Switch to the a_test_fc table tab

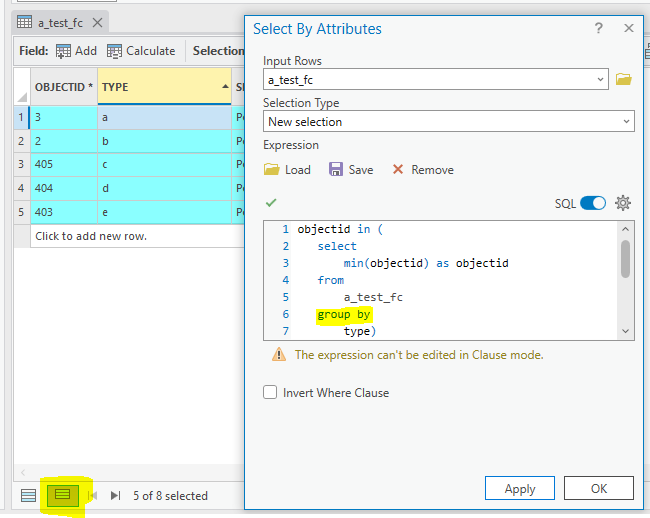point(59,22)
